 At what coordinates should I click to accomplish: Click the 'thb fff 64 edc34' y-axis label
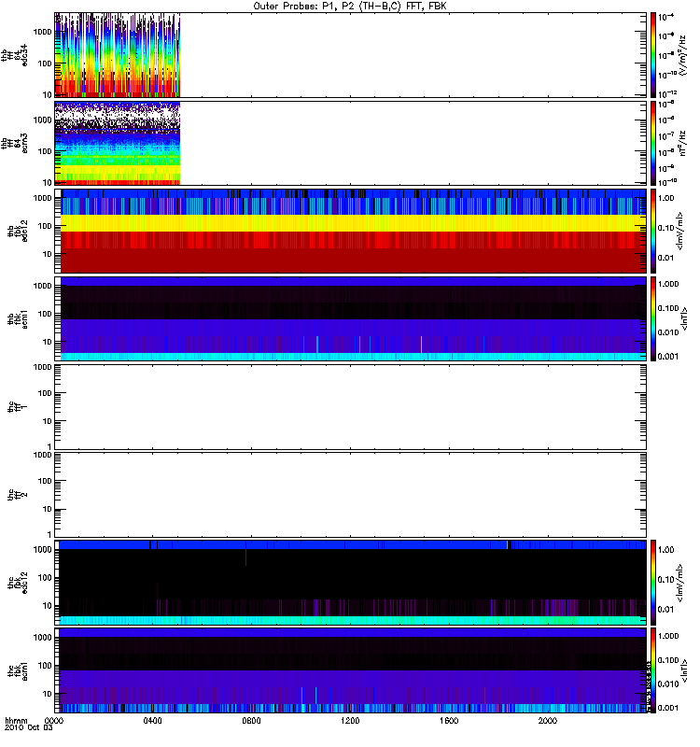14,55
